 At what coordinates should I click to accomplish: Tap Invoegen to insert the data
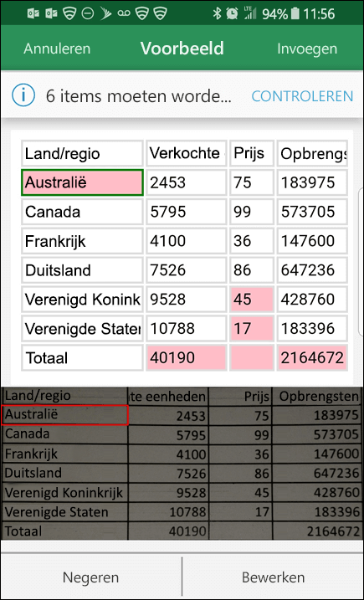[307, 49]
